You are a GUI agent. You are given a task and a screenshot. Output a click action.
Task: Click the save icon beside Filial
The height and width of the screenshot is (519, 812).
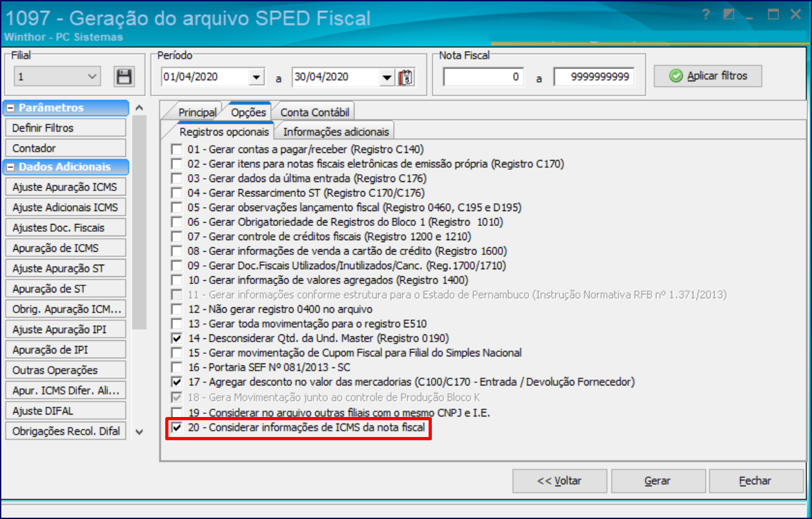[124, 77]
